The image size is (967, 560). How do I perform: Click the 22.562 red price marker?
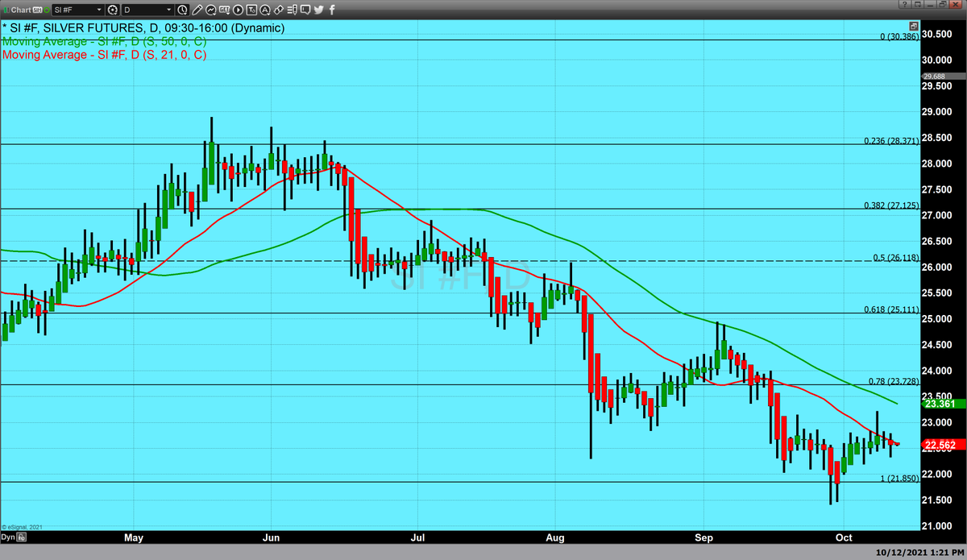pos(944,444)
